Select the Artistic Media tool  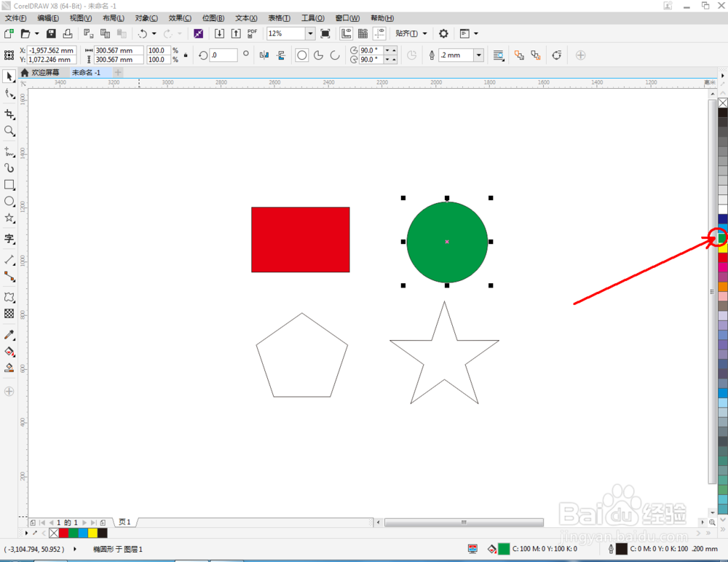[x=9, y=167]
